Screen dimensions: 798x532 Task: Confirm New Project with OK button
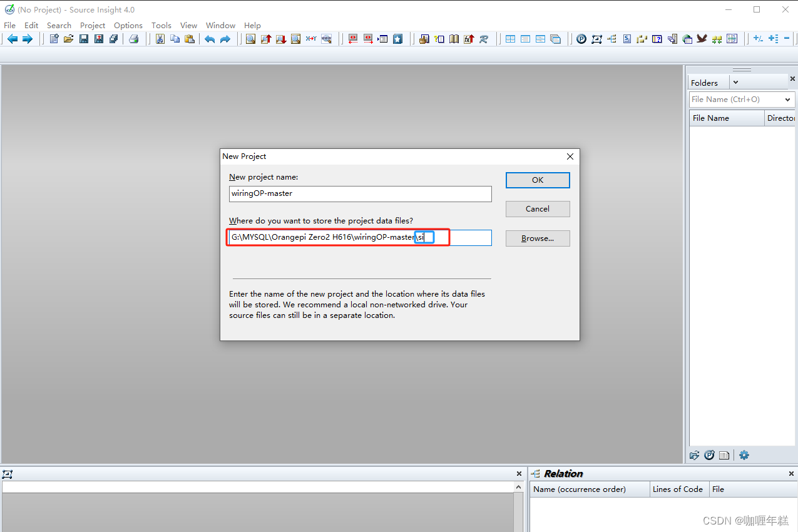538,180
